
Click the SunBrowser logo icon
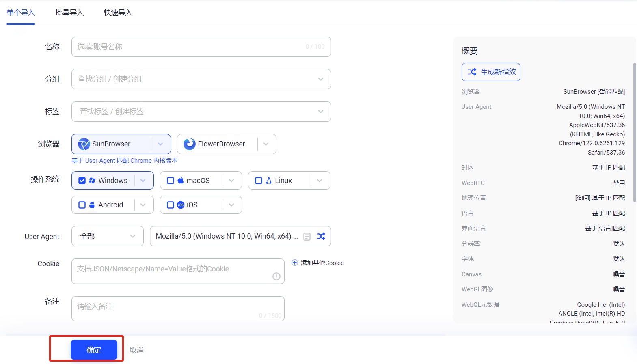tap(84, 144)
